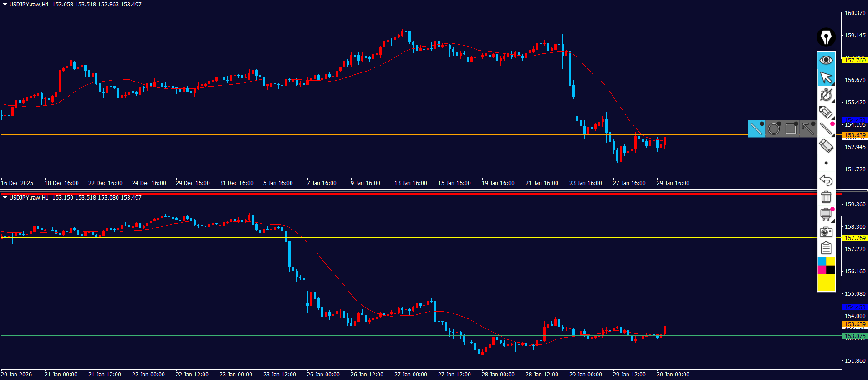Click the clipboard icon in the toolbar
The width and height of the screenshot is (868, 380).
click(x=826, y=248)
